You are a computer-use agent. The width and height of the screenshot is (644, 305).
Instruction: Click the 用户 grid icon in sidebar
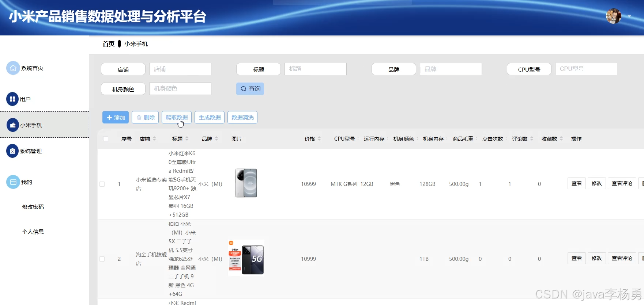[x=12, y=99]
